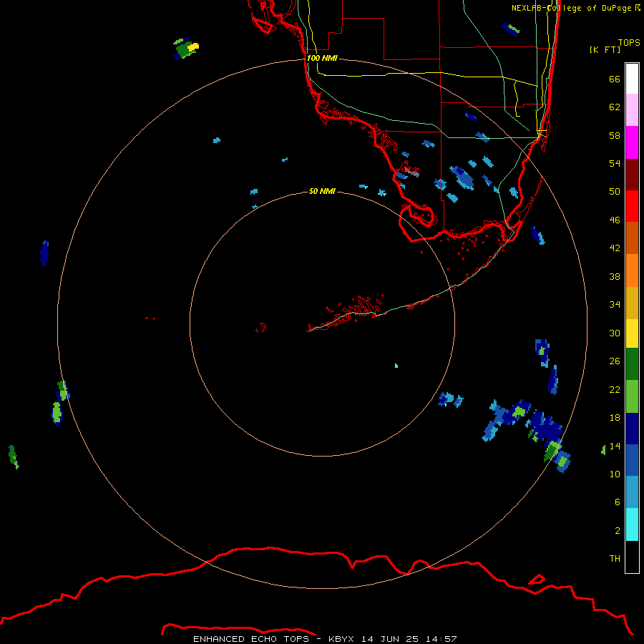Click the TOPS legend heading
The height and width of the screenshot is (644, 644).
pyautogui.click(x=629, y=43)
